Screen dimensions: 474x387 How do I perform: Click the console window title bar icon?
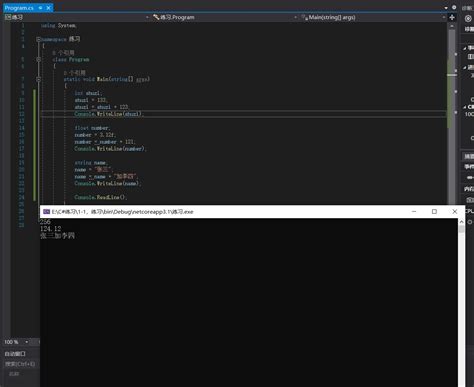click(46, 212)
